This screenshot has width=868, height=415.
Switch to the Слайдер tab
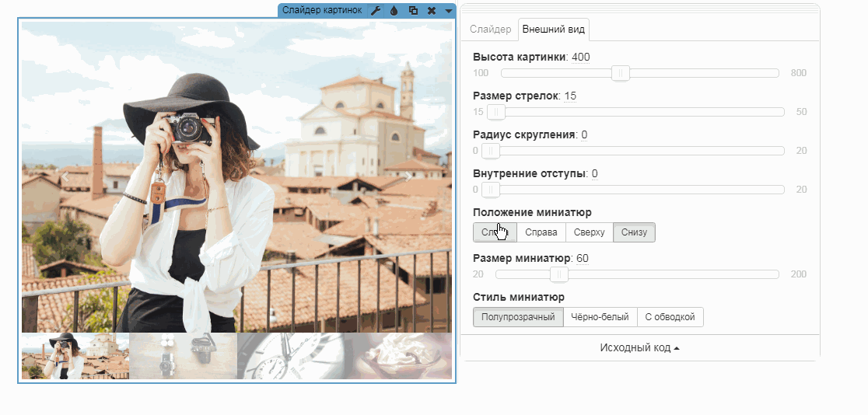click(x=490, y=30)
